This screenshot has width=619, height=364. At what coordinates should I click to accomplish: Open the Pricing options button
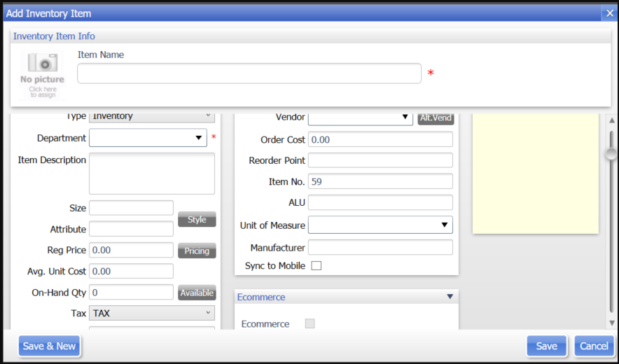click(x=197, y=251)
